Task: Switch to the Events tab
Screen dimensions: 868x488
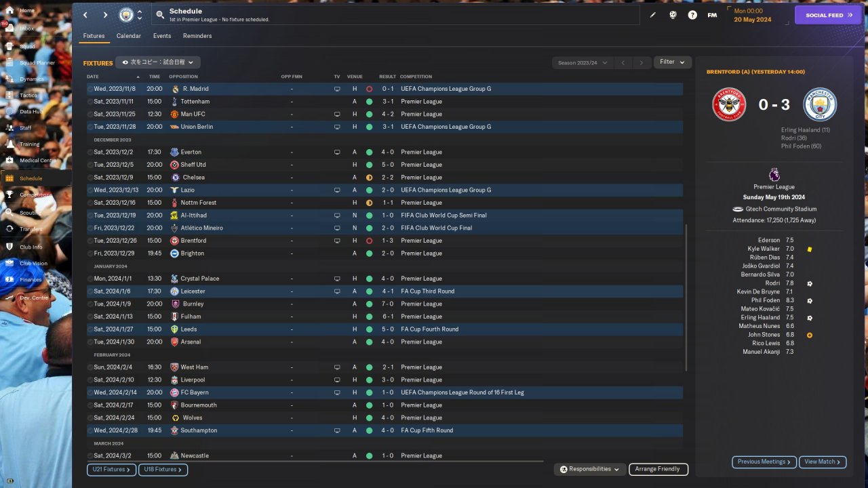Action: [162, 36]
